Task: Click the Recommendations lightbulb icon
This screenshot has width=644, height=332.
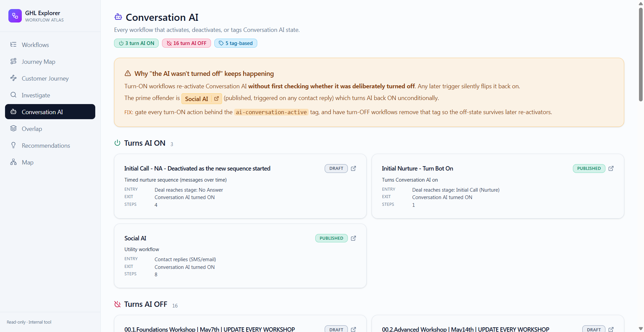Action: (x=13, y=145)
